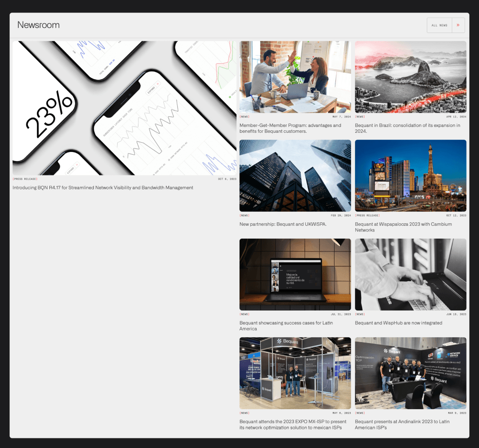Click the skyscrapers photo thumbnail
Viewport: 479px width, 448px height.
[295, 176]
